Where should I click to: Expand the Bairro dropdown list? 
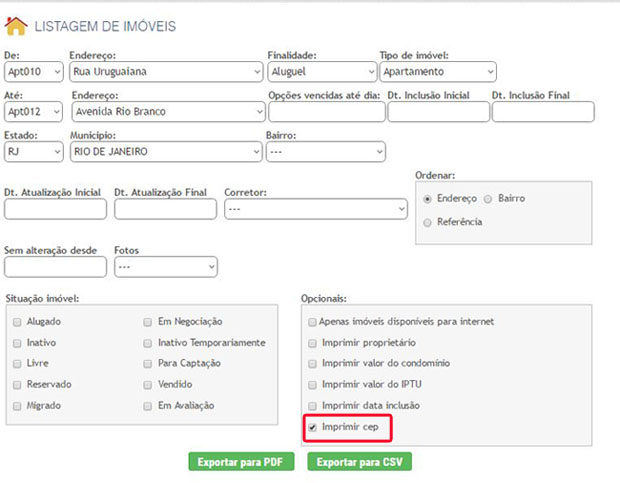pyautogui.click(x=325, y=152)
